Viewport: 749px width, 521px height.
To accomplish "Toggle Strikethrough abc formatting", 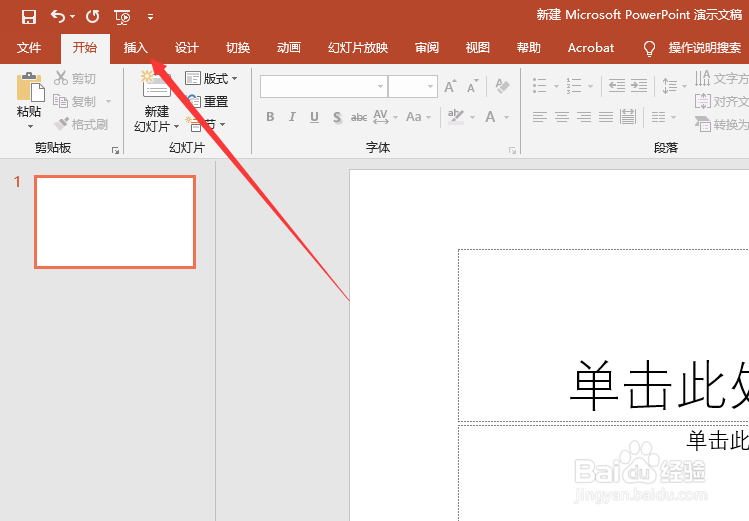I will pos(359,117).
